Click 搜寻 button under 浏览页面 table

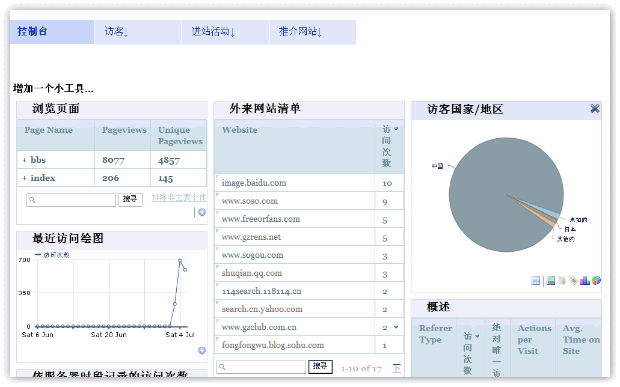coord(130,200)
